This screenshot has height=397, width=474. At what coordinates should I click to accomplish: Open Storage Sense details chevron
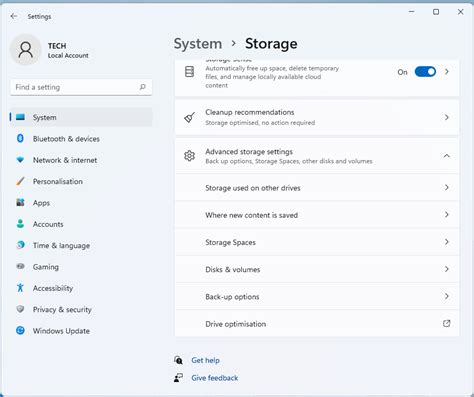(x=447, y=72)
